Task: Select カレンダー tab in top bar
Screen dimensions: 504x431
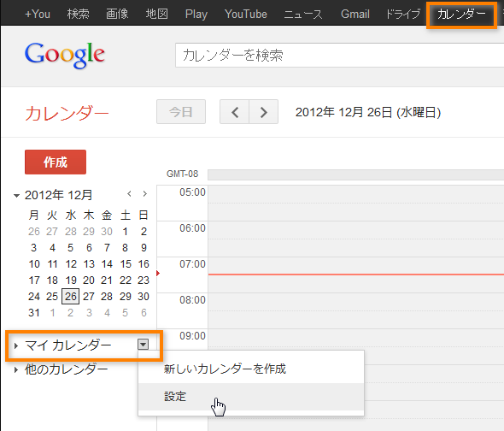Action: point(461,14)
